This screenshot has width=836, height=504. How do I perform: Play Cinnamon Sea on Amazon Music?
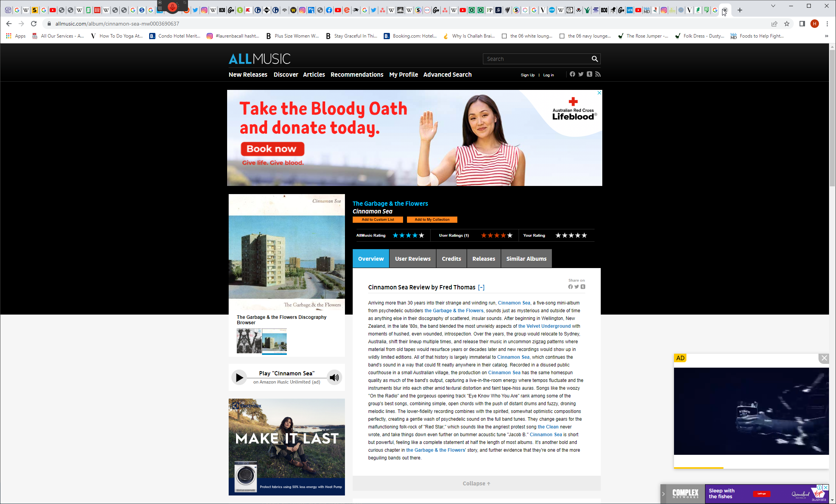[239, 377]
